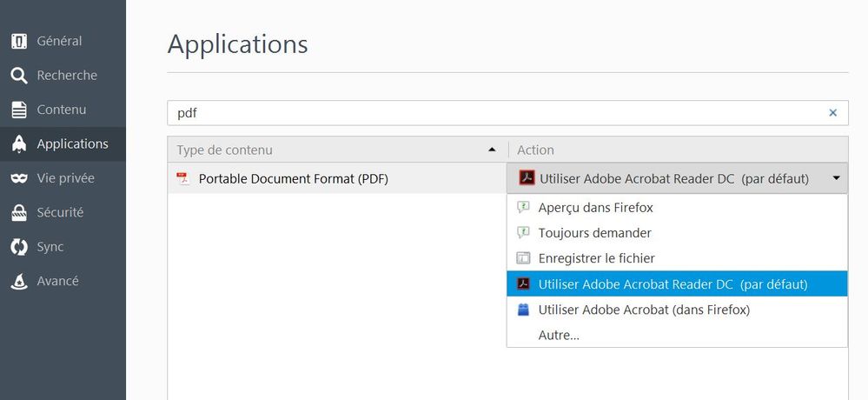Open the Avancé preferences section
This screenshot has height=400, width=868.
click(63, 282)
